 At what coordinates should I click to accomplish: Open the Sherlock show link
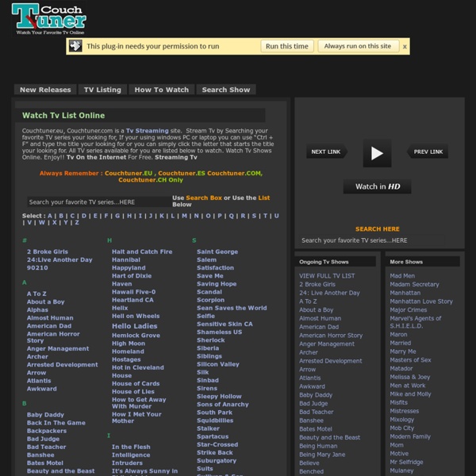point(211,340)
